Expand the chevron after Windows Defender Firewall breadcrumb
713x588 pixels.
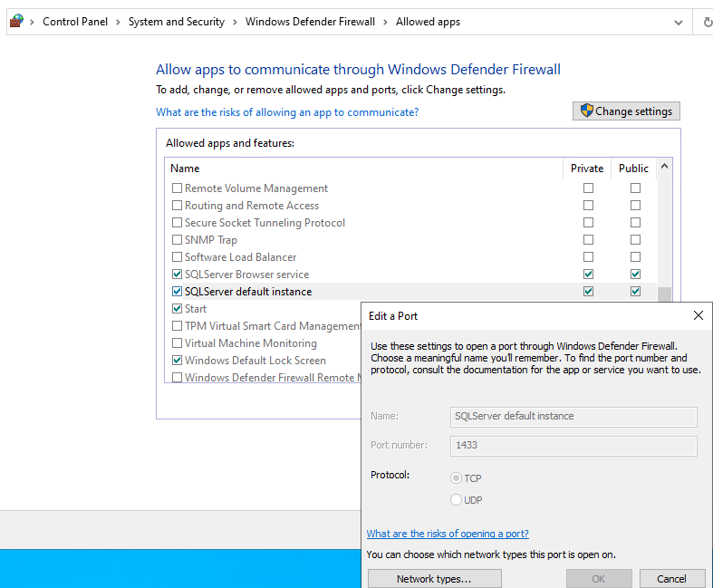(x=385, y=22)
